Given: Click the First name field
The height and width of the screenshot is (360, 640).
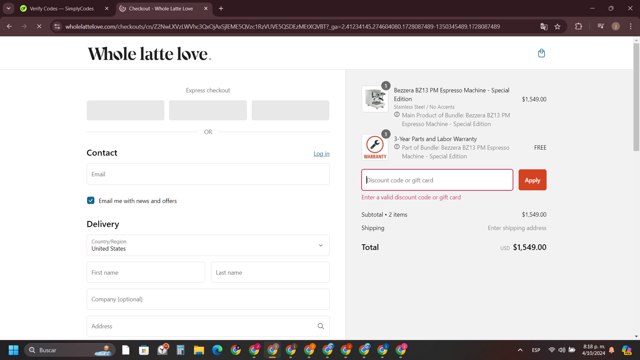Looking at the screenshot, I should 145,272.
